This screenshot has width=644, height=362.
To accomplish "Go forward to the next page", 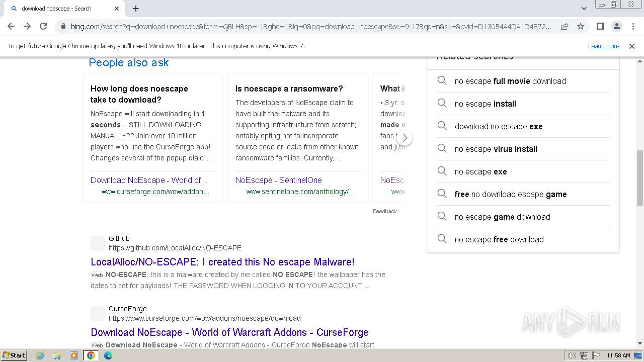I will tap(27, 26).
